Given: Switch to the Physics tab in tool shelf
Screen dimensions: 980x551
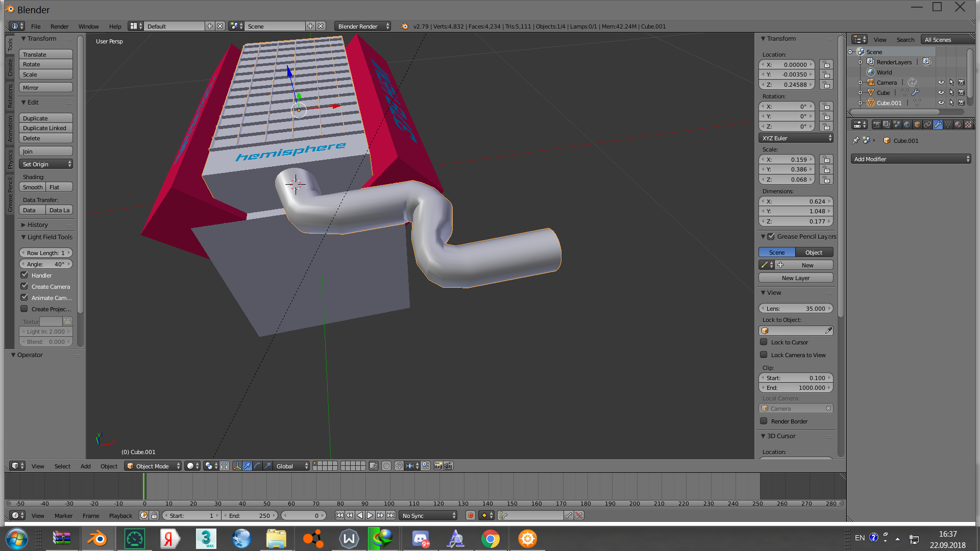Looking at the screenshot, I should 10,159.
